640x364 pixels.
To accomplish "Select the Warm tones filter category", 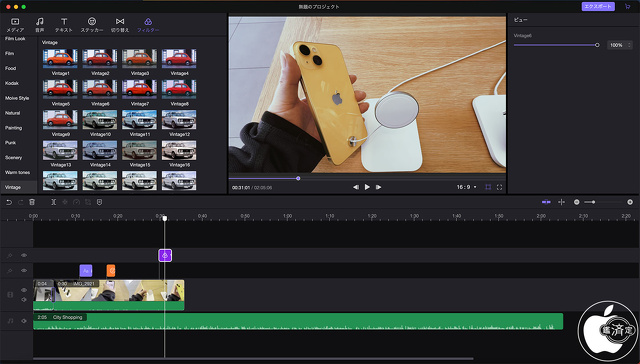I will point(17,173).
